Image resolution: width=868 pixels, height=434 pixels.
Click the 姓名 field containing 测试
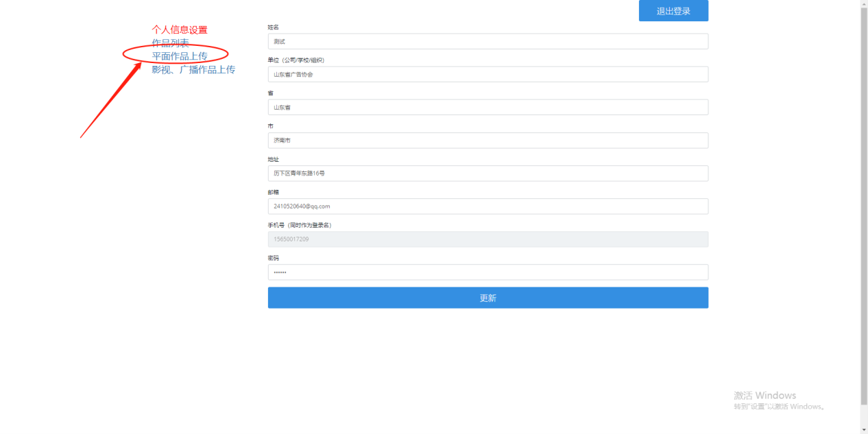click(x=487, y=41)
